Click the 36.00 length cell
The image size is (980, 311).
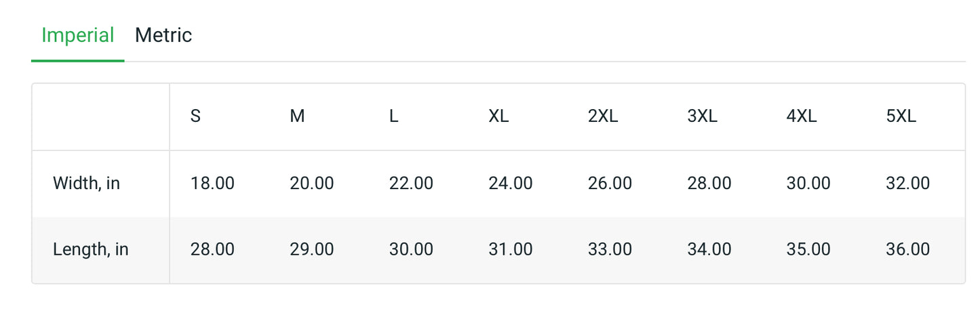pyautogui.click(x=907, y=249)
